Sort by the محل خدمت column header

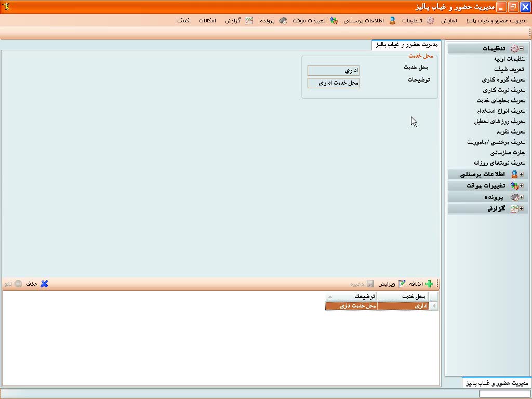click(403, 297)
